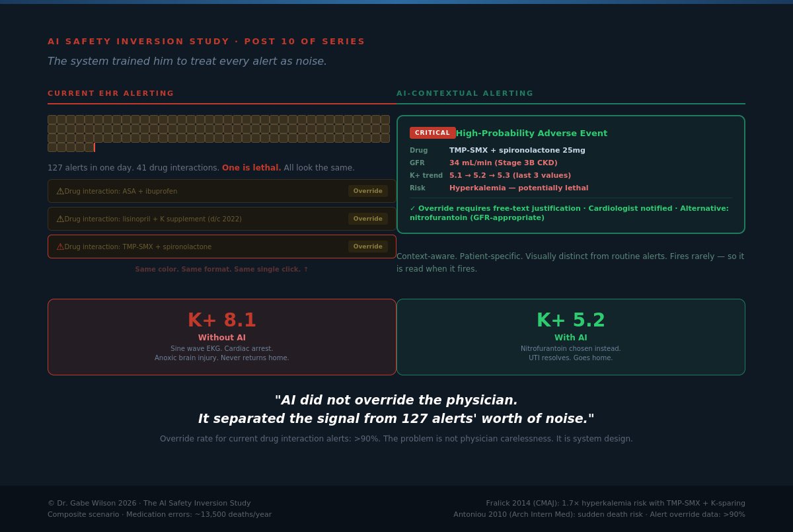
Task: Click the warning icon on the ASA + ibuprofen alert
Action: (x=60, y=191)
